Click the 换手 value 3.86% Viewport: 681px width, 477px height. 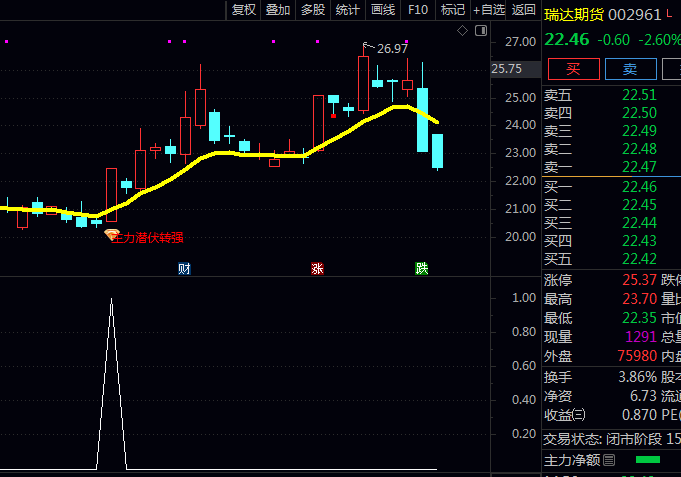[638, 377]
